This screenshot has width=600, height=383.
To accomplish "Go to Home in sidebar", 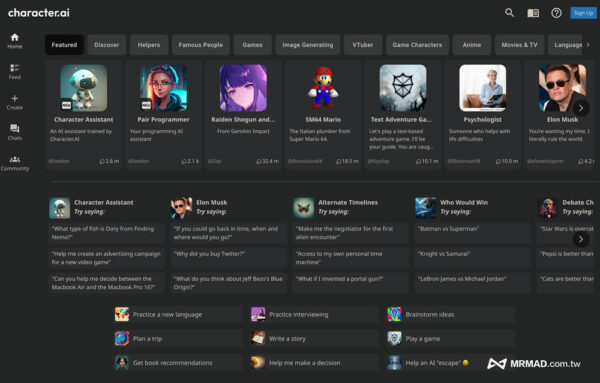I will (x=15, y=41).
